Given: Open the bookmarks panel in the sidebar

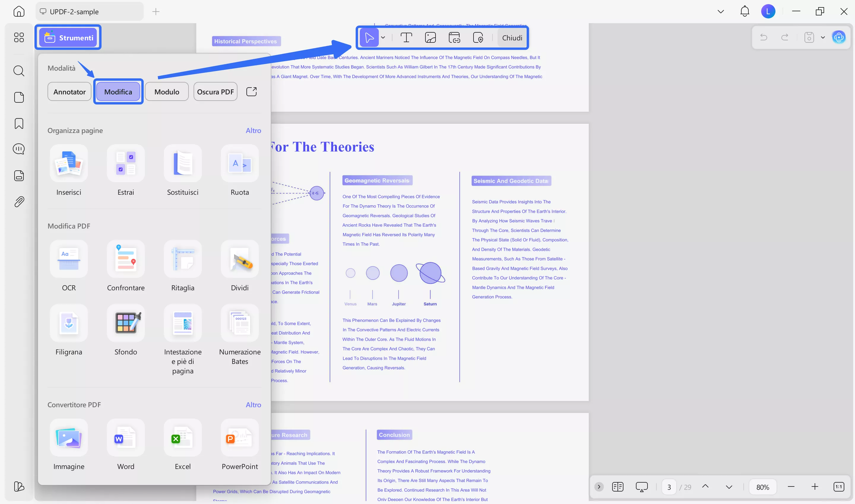Looking at the screenshot, I should 19,123.
